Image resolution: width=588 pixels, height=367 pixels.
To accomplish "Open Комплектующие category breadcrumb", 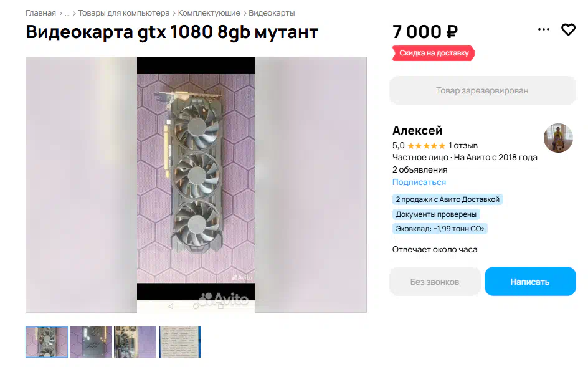I will (209, 13).
